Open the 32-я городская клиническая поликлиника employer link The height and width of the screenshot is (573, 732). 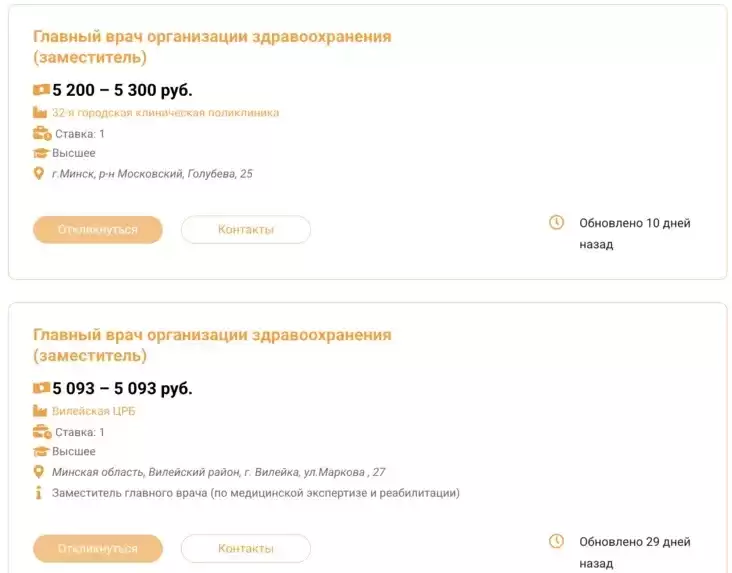[x=165, y=113]
